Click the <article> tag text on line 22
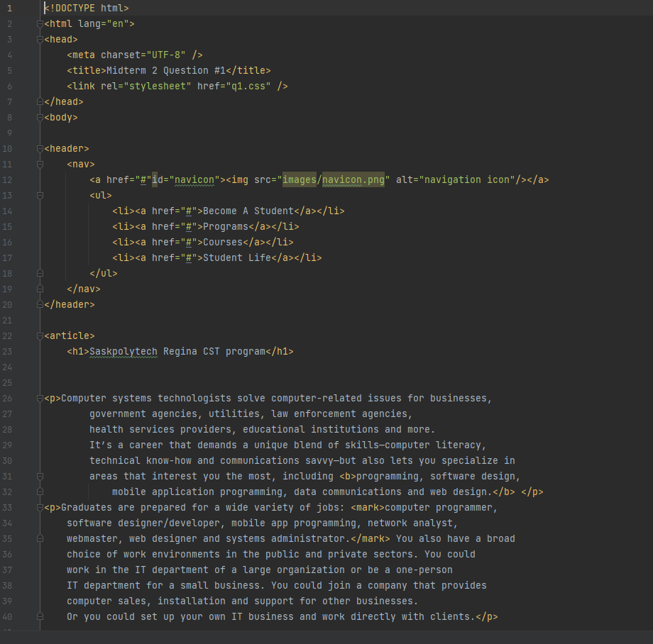 point(70,336)
